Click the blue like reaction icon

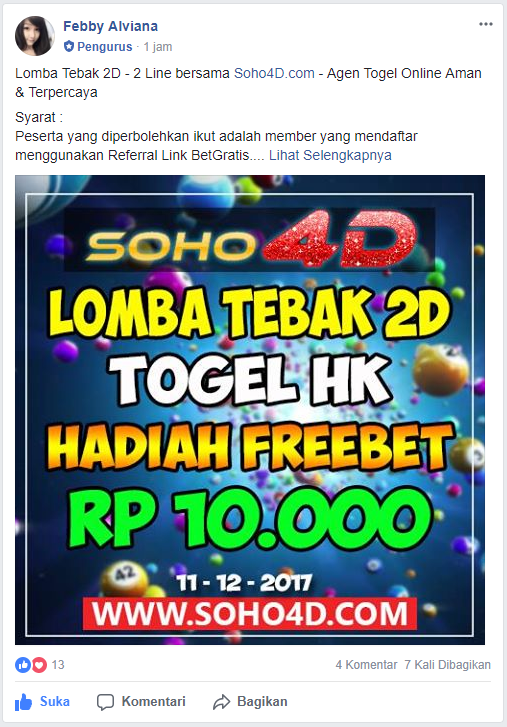pyautogui.click(x=23, y=665)
